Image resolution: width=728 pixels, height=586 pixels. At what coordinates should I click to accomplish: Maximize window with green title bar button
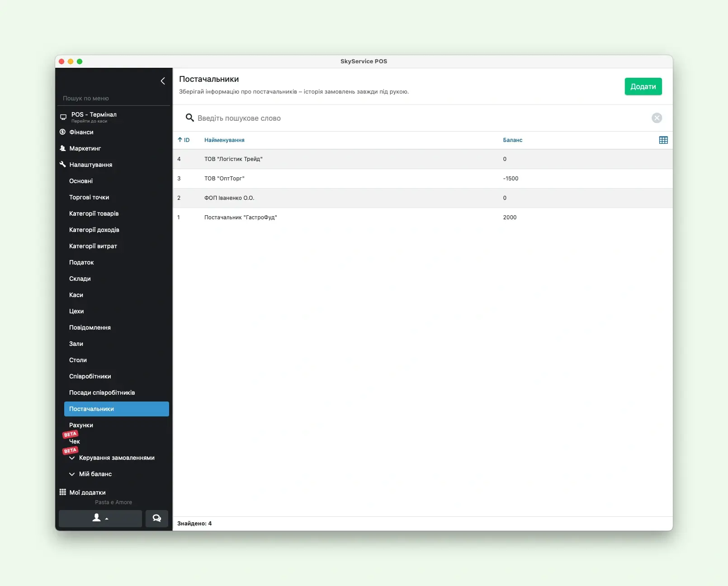click(80, 61)
